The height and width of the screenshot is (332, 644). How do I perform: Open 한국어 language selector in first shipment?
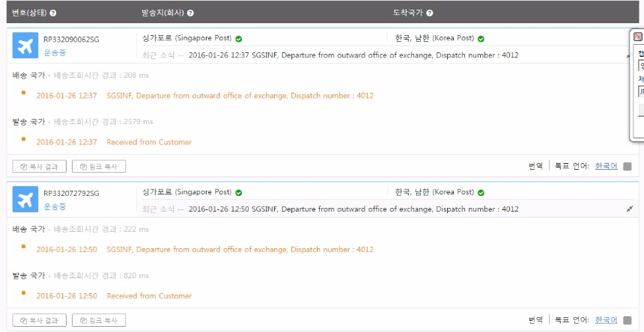(606, 167)
